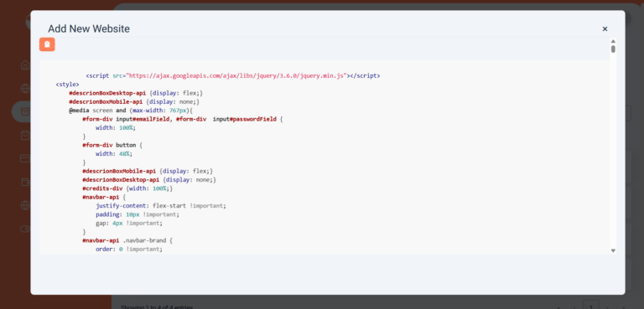Click the "width: 100%;" code line

tap(116, 127)
